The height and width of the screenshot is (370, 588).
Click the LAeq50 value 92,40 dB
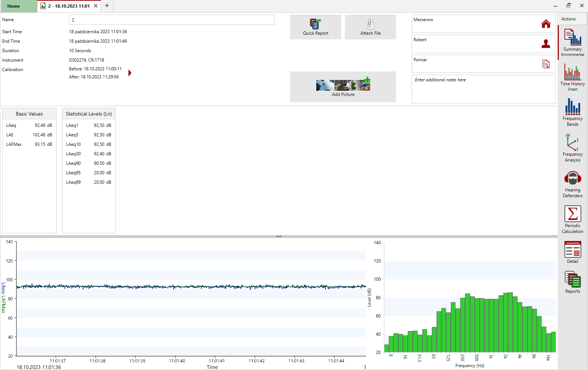[103, 154]
